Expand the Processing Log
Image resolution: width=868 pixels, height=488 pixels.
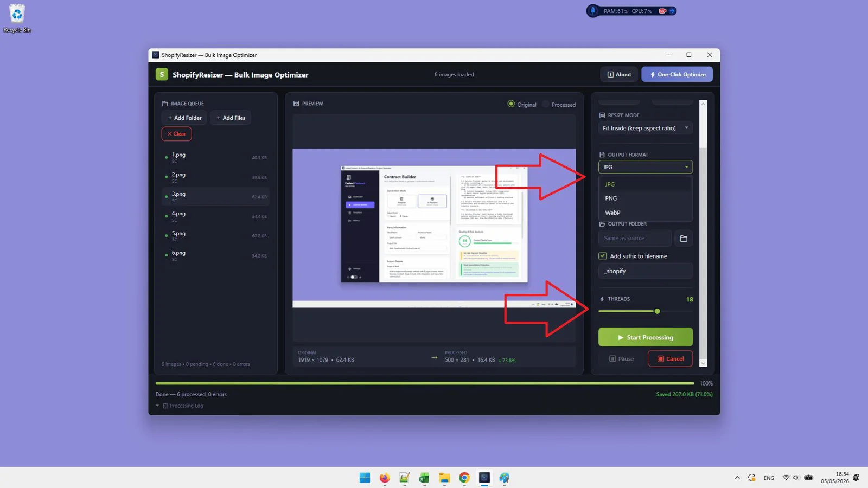180,406
